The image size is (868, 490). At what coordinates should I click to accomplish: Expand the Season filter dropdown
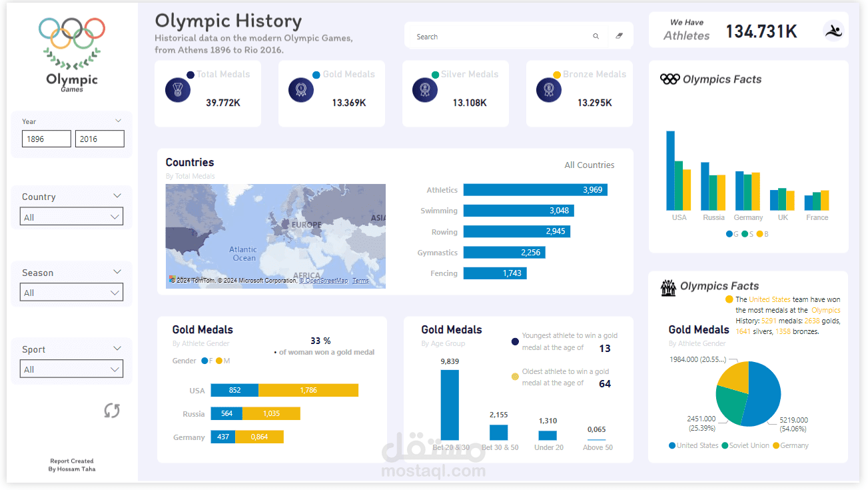(71, 292)
